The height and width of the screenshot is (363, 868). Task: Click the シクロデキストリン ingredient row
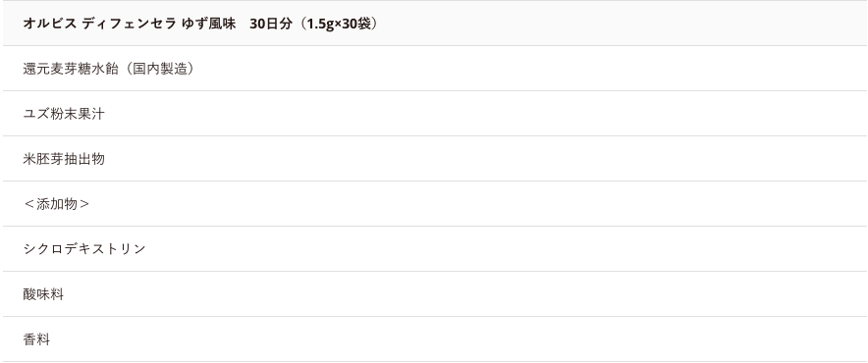pos(435,249)
